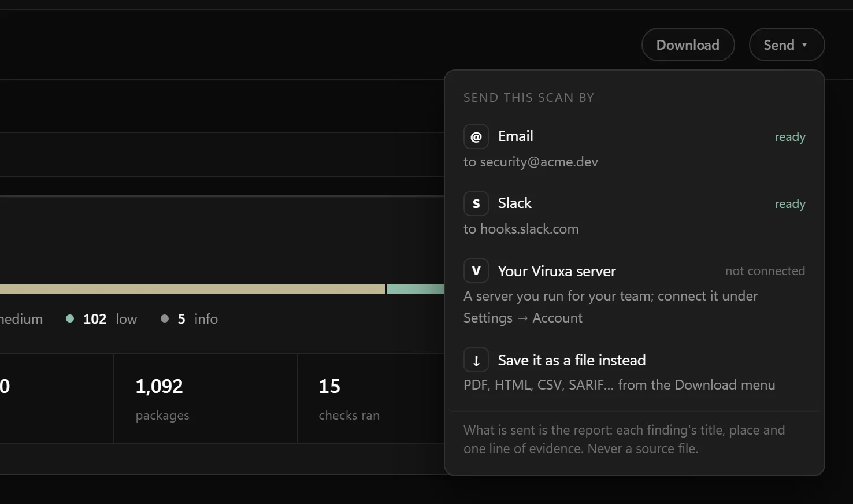This screenshot has width=853, height=504.
Task: Choose Email as send method
Action: point(634,147)
